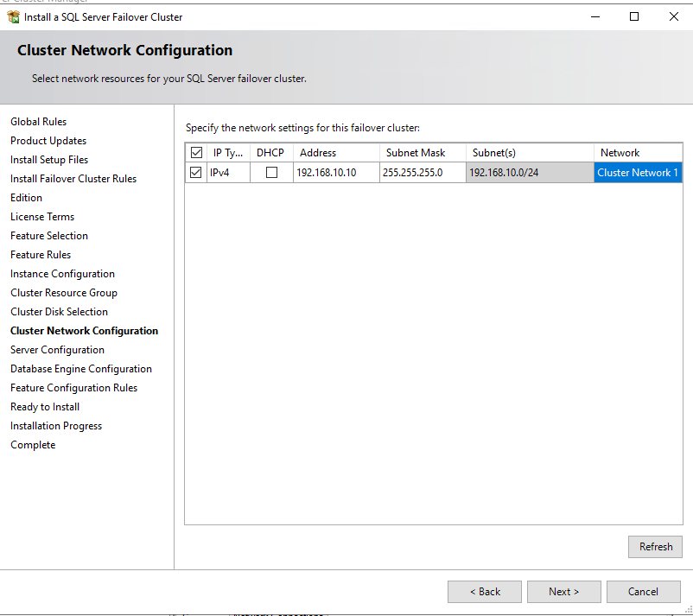Select the Complete step
Screen dimensions: 693x616
coord(33,445)
